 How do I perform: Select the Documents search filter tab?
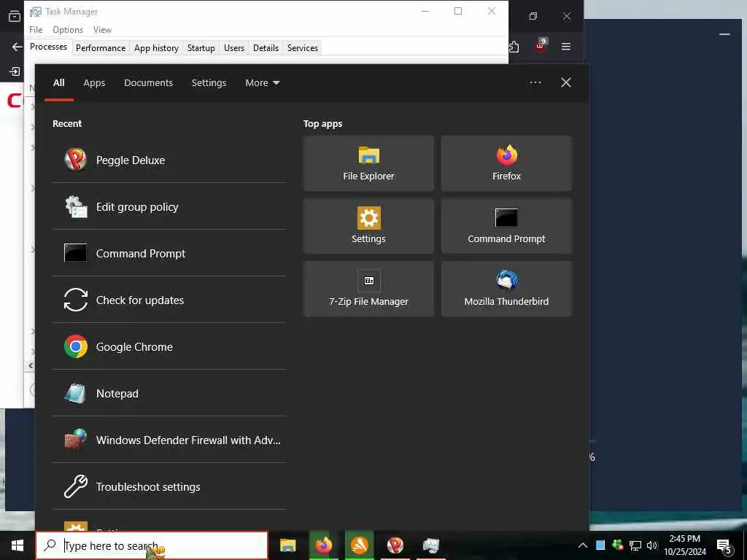(149, 83)
